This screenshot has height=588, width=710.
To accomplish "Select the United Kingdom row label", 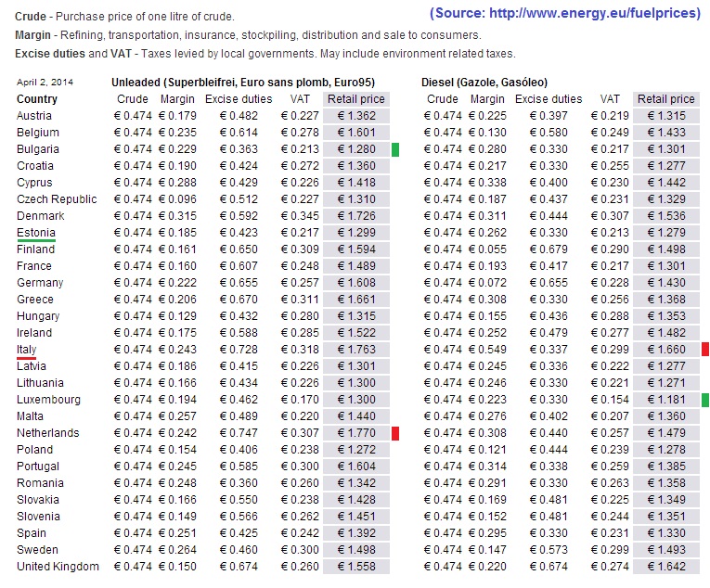I will (58, 567).
